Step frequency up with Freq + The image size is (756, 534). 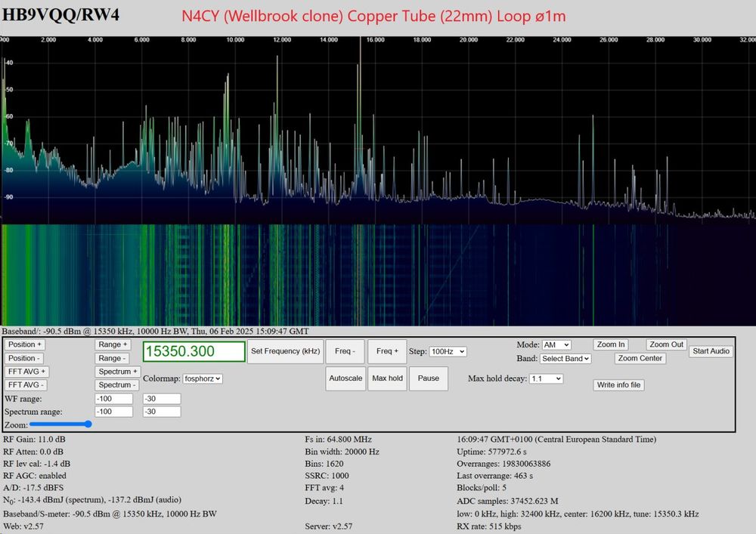pyautogui.click(x=387, y=351)
